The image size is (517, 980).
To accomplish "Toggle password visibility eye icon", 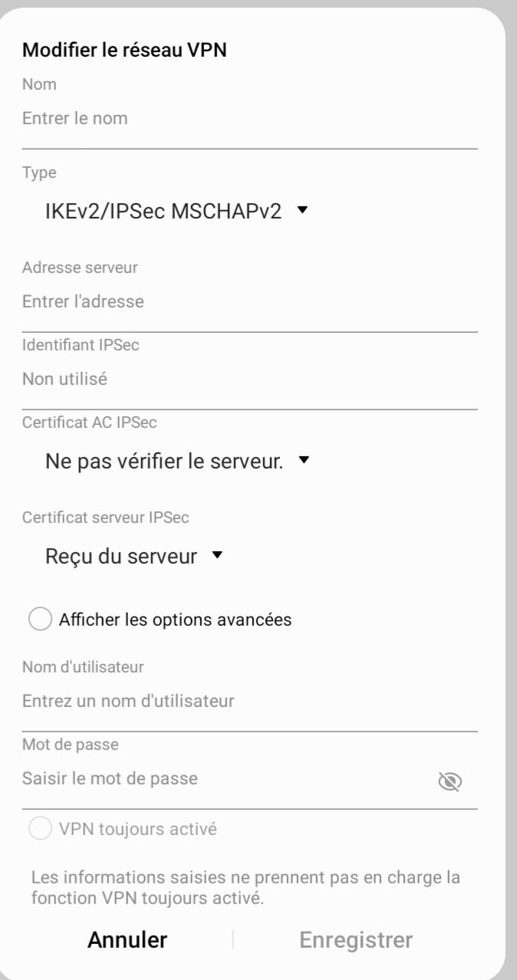I will [x=449, y=781].
